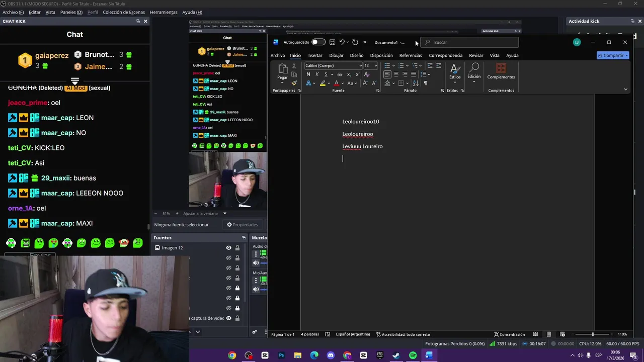Open Photoshop from the taskbar
Image resolution: width=644 pixels, height=362 pixels.
point(281,355)
